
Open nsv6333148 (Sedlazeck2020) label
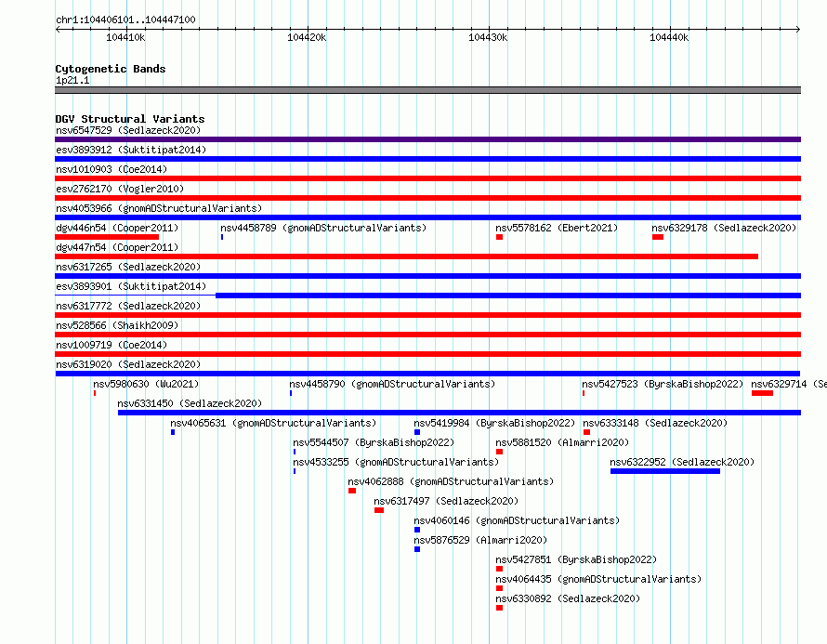pos(655,423)
